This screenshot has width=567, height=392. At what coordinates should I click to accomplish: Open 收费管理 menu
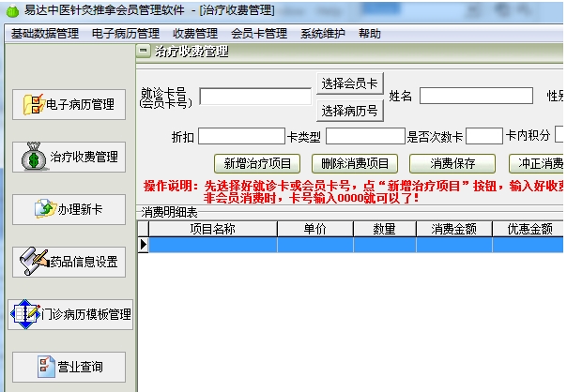(195, 34)
